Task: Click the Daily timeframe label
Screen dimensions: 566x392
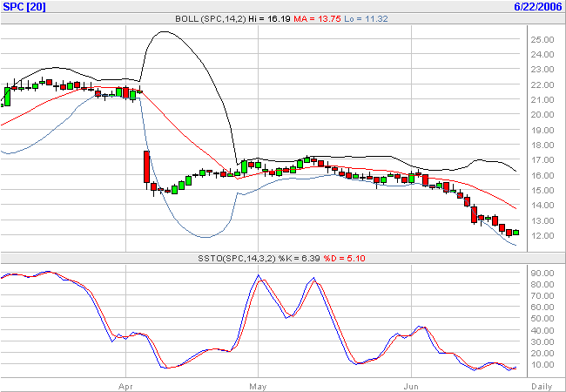Action: pyautogui.click(x=542, y=386)
